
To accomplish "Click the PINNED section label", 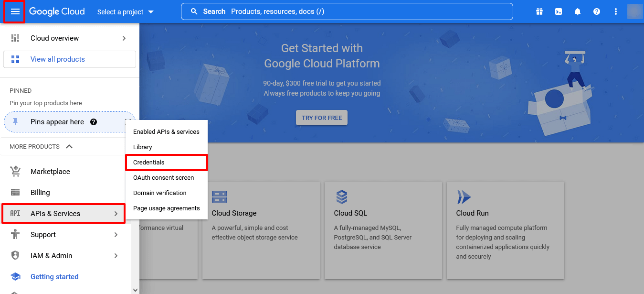I will click(x=21, y=91).
